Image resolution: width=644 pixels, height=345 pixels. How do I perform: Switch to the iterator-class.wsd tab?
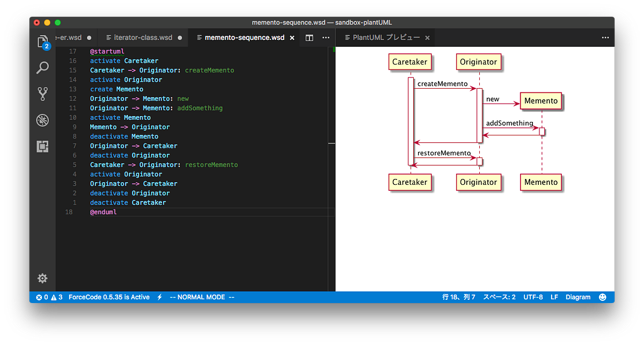pos(141,37)
